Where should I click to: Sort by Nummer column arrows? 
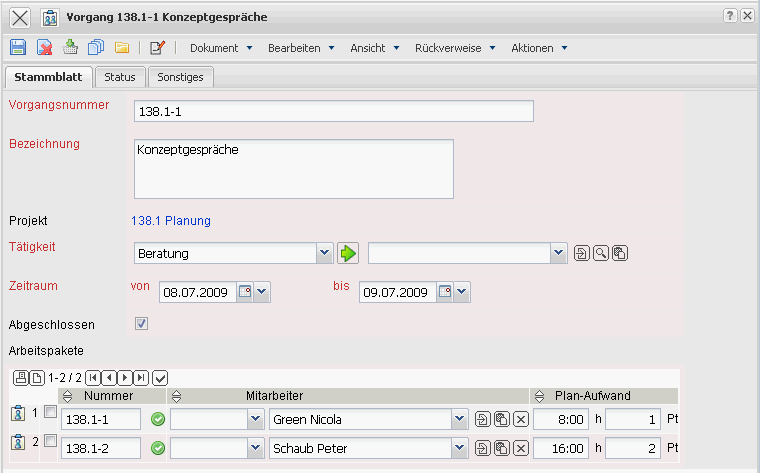coord(67,396)
